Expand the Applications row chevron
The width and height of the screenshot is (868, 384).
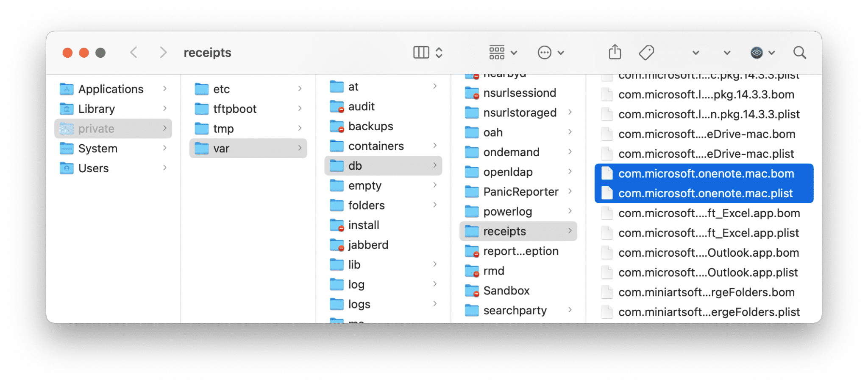click(164, 89)
